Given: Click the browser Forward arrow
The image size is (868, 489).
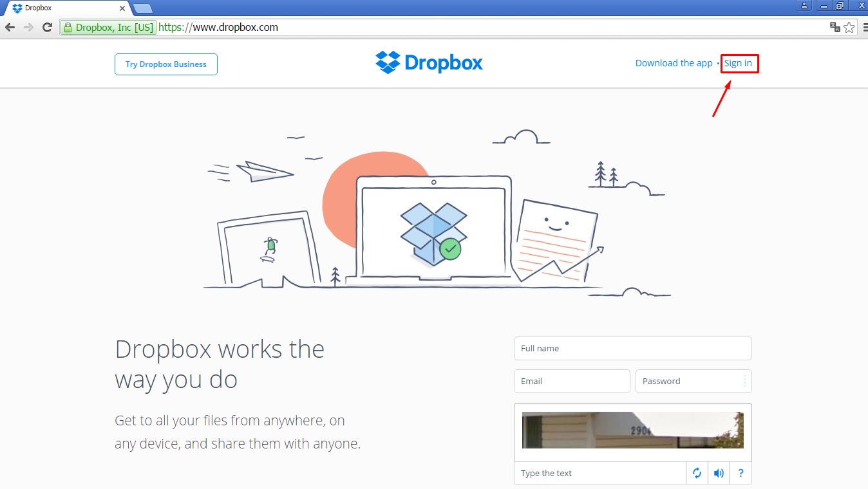Looking at the screenshot, I should pos(28,27).
